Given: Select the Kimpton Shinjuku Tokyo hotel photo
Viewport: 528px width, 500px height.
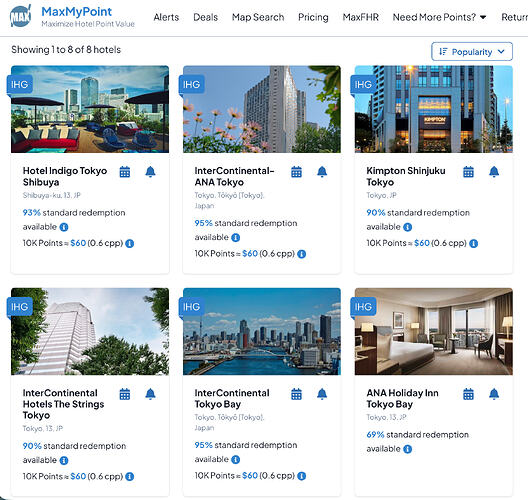Looking at the screenshot, I should (x=433, y=109).
